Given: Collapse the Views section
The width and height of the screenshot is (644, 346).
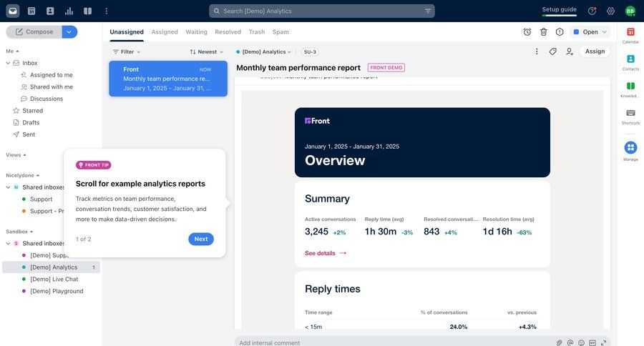Looking at the screenshot, I should click(x=16, y=155).
